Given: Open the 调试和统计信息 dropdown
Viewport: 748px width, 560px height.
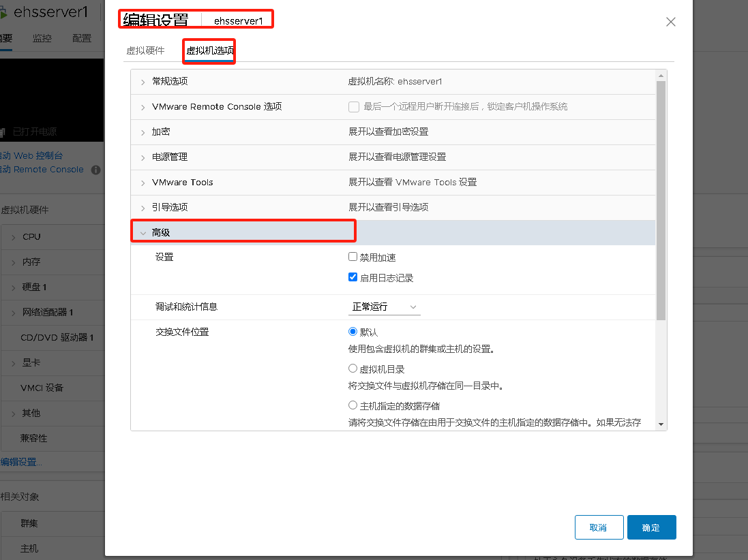Looking at the screenshot, I should 384,307.
